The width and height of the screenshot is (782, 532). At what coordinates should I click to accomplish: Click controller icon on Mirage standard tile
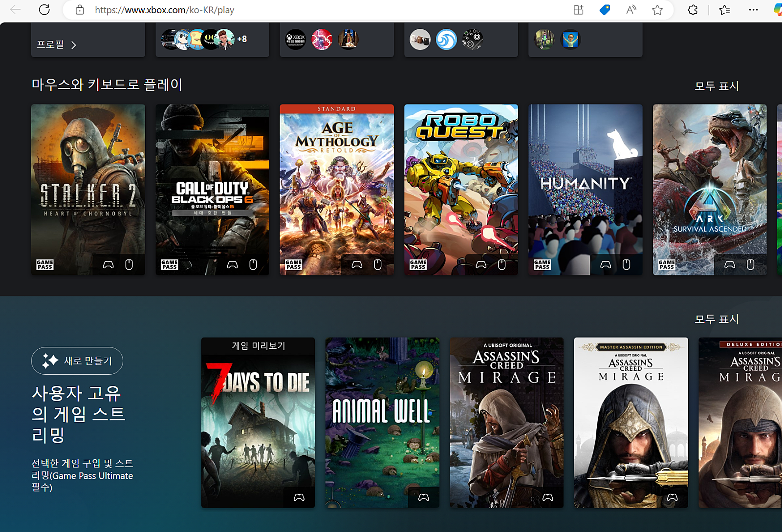coord(548,497)
